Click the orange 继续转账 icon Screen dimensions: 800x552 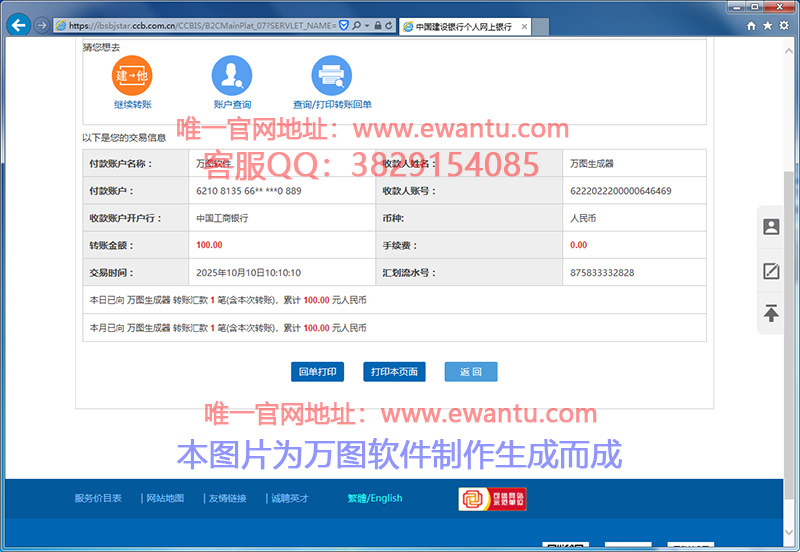click(x=132, y=76)
